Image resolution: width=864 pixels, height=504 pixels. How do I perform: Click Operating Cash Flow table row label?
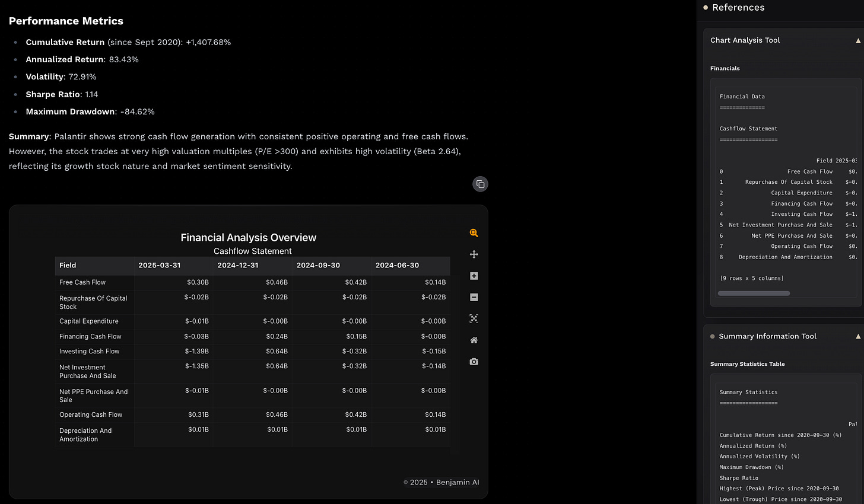91,414
